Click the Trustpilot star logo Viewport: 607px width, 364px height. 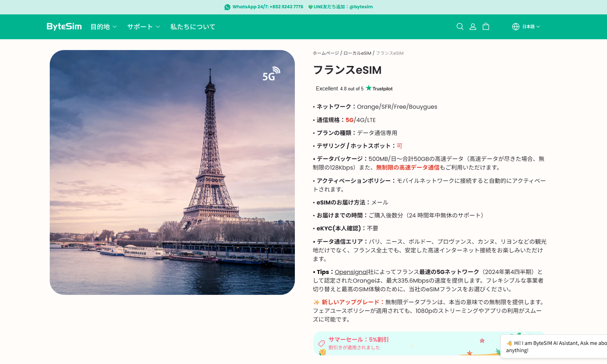pos(368,88)
